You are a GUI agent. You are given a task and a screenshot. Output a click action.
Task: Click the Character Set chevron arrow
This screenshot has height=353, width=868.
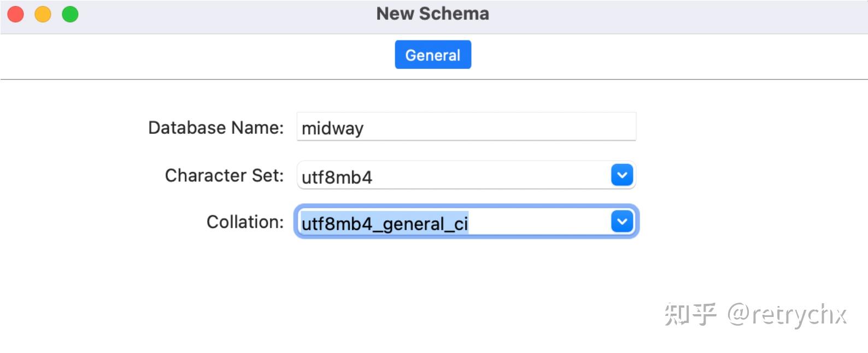click(621, 175)
